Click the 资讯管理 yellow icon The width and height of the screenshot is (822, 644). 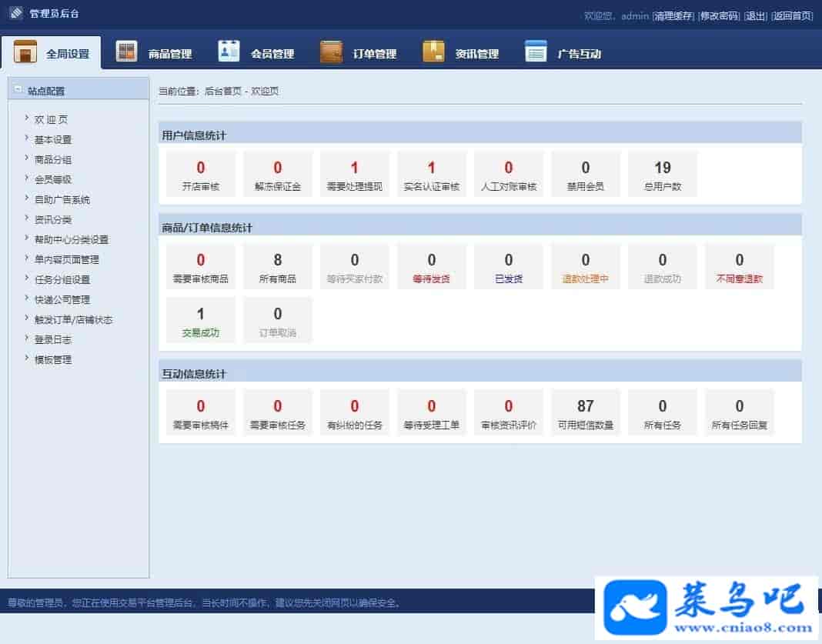tap(433, 52)
